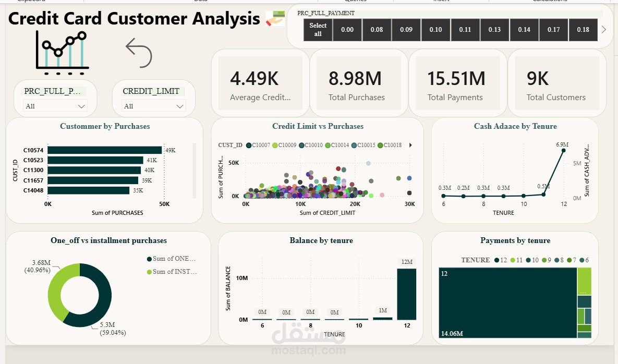Image resolution: width=618 pixels, height=364 pixels.
Task: Click the 6.9M data point at tenure 12
Action: point(564,151)
